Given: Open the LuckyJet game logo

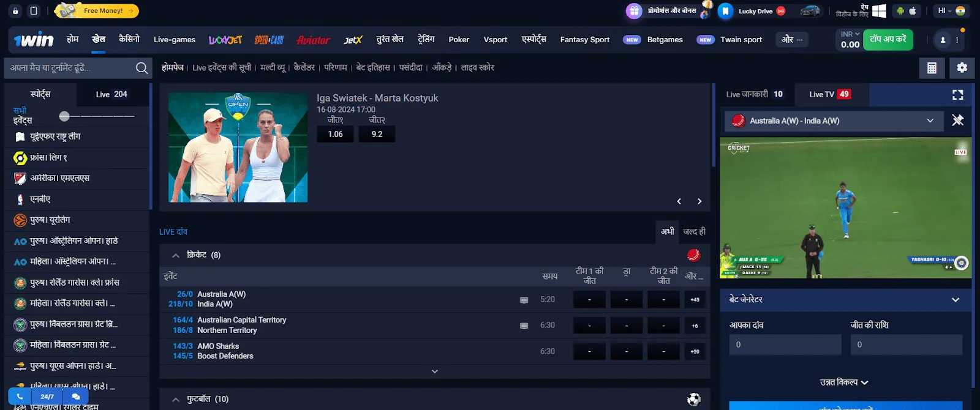Looking at the screenshot, I should point(225,40).
